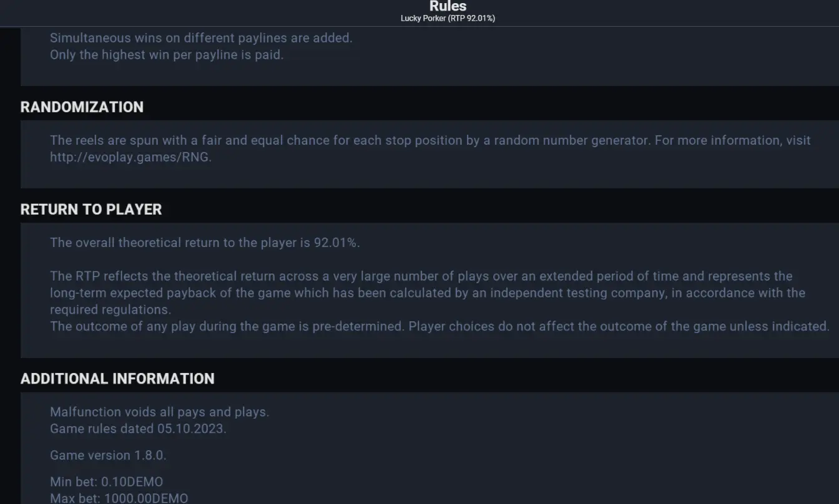Image resolution: width=839 pixels, height=504 pixels.
Task: Click the 'reels are spun with a fair' sentence
Action: pyautogui.click(x=430, y=140)
